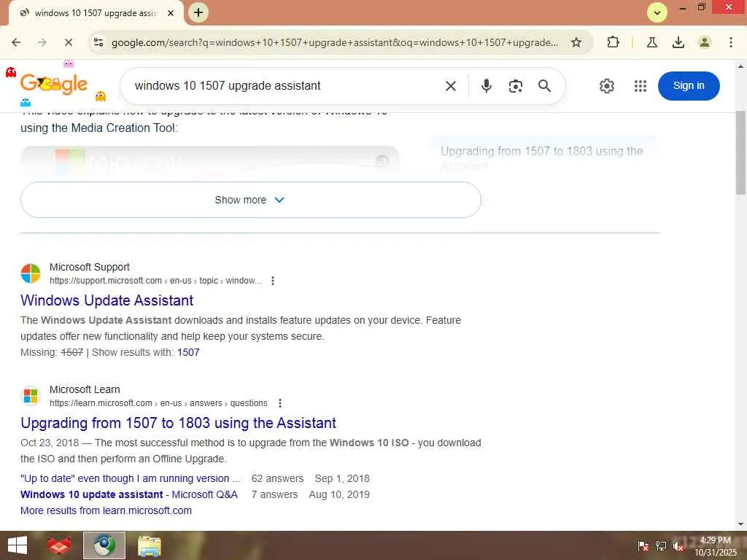
Task: Click the "7 answers" text
Action: pyautogui.click(x=274, y=495)
